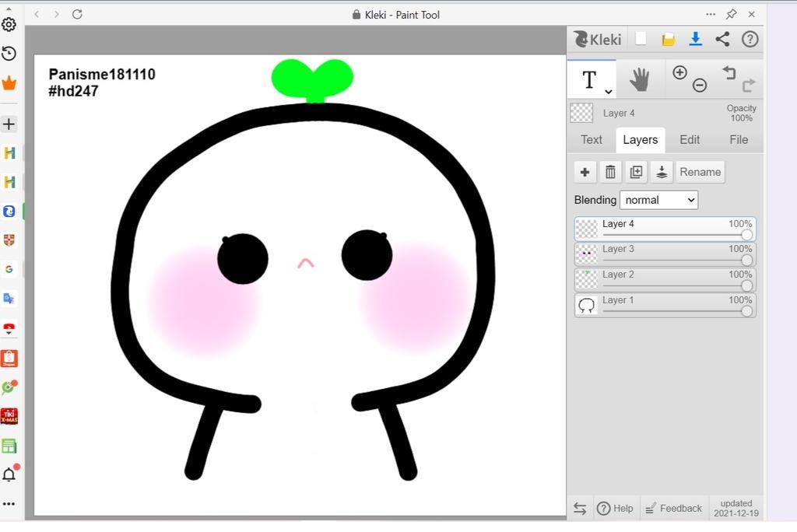797x532 pixels.
Task: Open sidebar settings gear
Action: point(9,24)
